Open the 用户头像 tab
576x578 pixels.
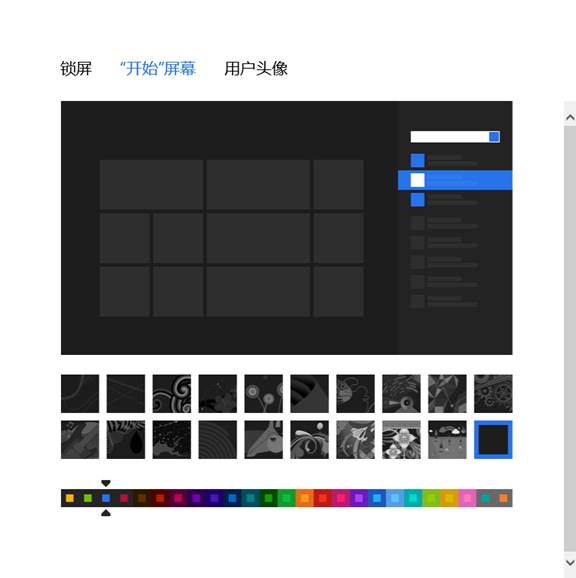click(x=256, y=69)
